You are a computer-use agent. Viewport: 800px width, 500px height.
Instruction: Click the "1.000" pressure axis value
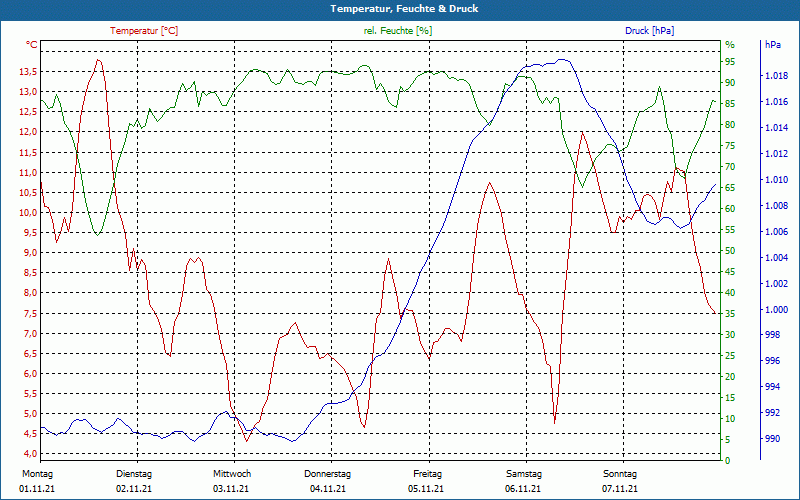point(776,310)
